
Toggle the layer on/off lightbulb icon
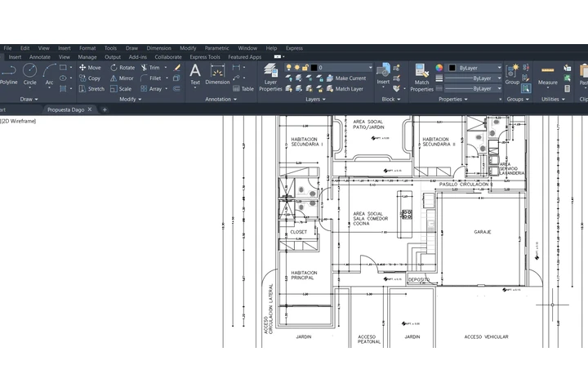(x=288, y=68)
